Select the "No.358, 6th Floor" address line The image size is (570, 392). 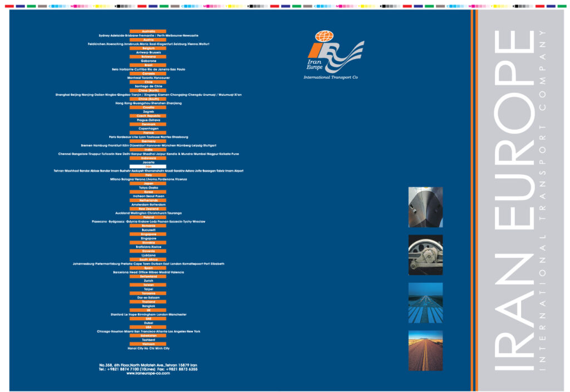148,365
